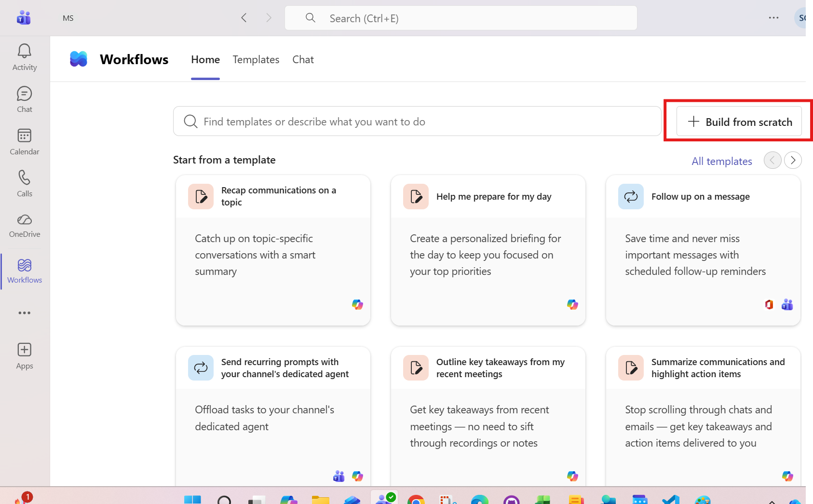Click Copilot icon on Outline key takeaways card

[x=572, y=476]
